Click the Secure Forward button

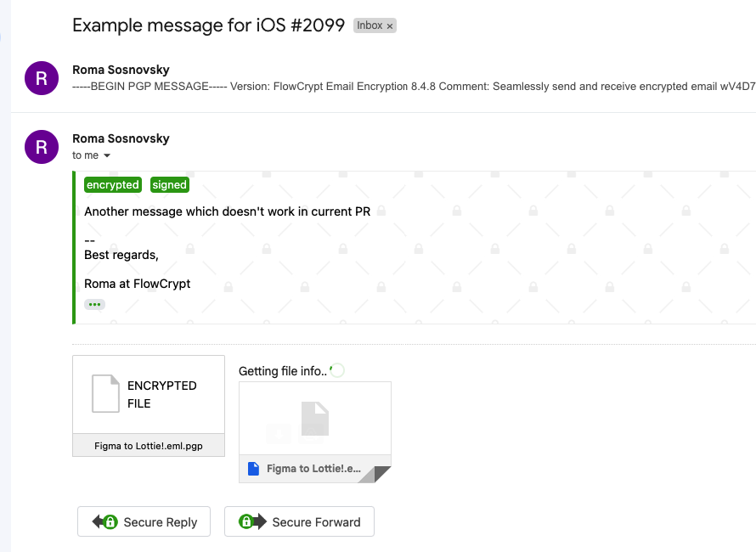[299, 521]
